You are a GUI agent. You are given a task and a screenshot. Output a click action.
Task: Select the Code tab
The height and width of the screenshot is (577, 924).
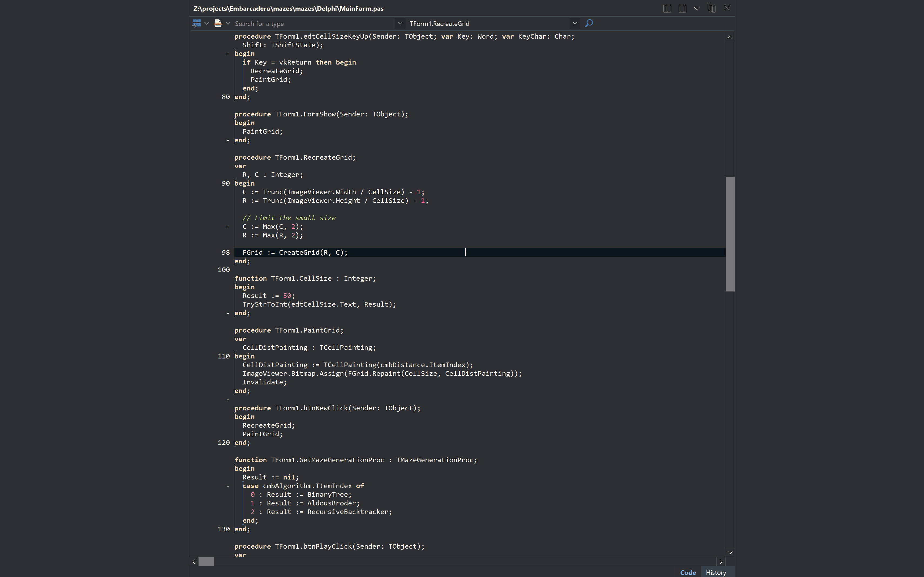point(688,572)
